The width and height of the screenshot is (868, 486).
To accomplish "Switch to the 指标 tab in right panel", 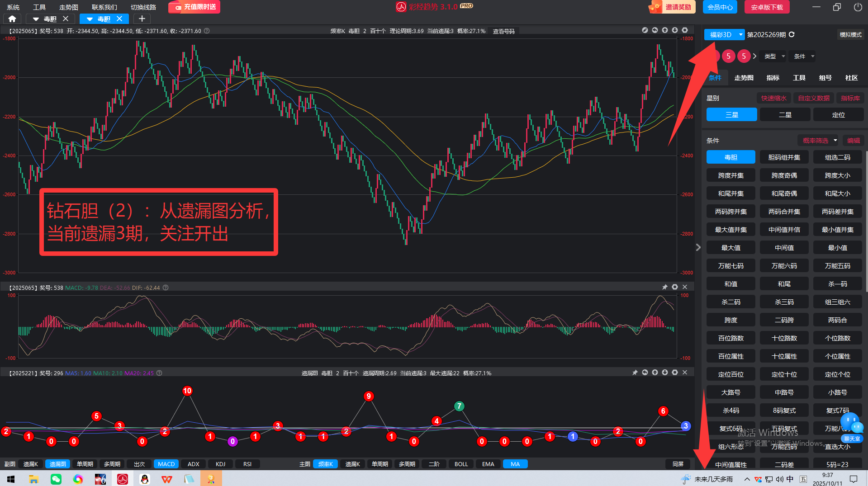I will pos(773,78).
